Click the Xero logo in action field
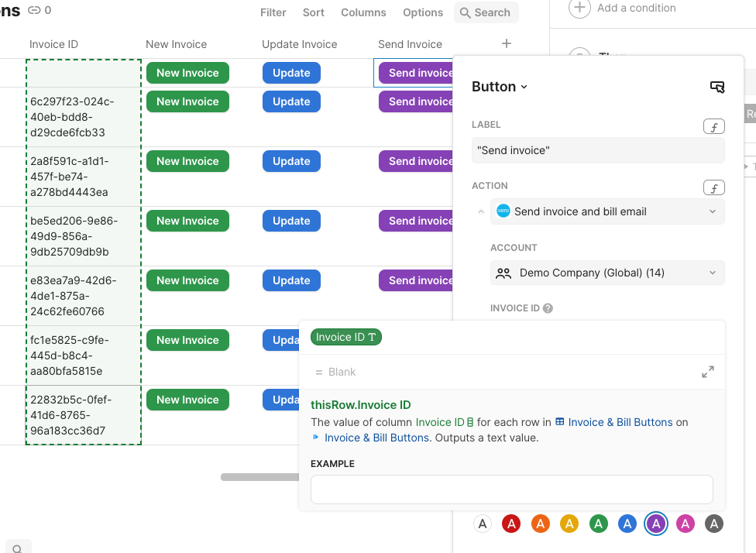This screenshot has width=756, height=553. coord(503,211)
